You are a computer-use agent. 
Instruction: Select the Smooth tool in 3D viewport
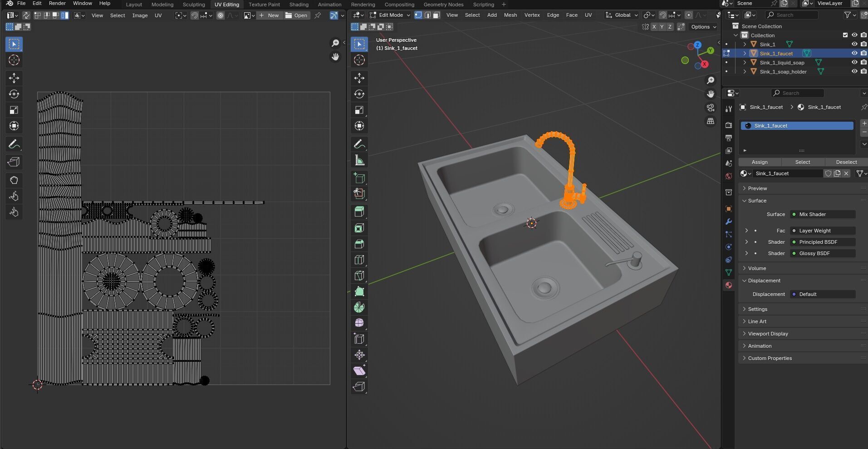(x=359, y=323)
